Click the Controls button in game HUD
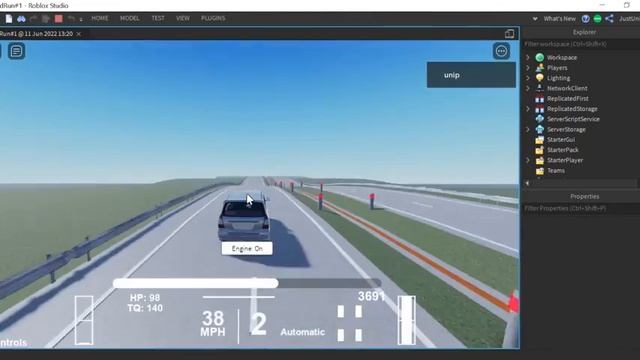Screen dimensions: 640x360 (13, 342)
